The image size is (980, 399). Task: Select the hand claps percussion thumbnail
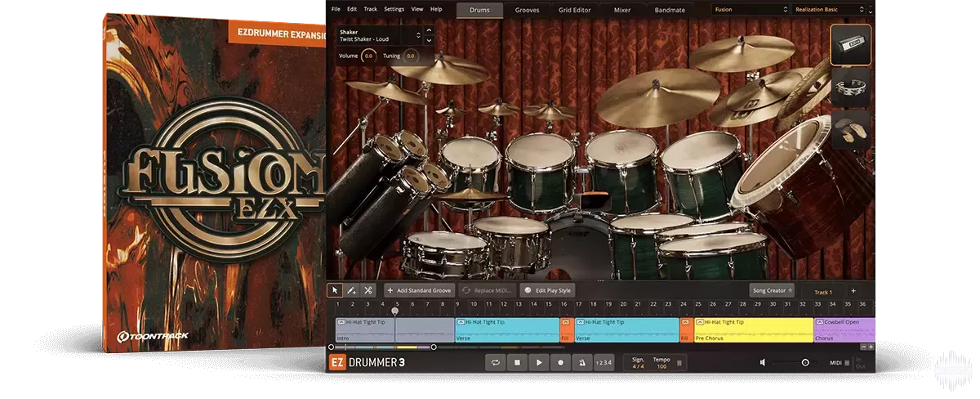[x=851, y=130]
